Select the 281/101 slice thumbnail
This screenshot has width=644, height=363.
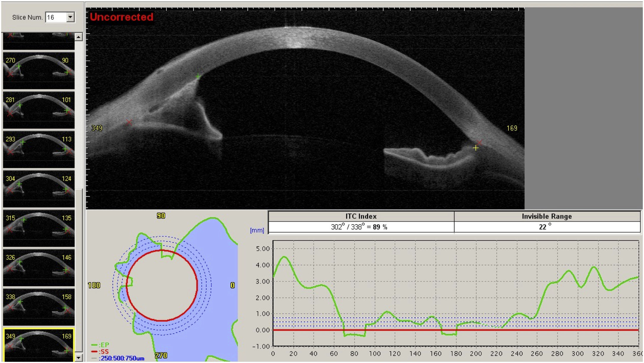[x=38, y=110]
